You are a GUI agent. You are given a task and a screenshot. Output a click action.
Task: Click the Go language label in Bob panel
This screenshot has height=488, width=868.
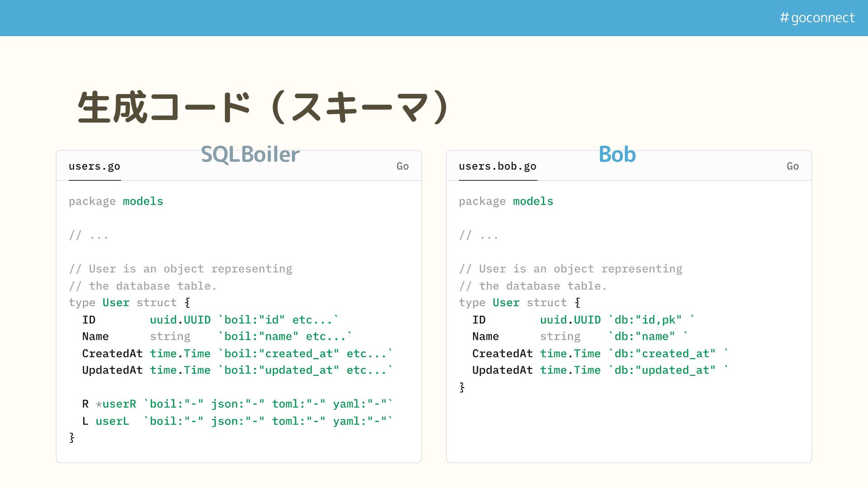click(x=793, y=166)
